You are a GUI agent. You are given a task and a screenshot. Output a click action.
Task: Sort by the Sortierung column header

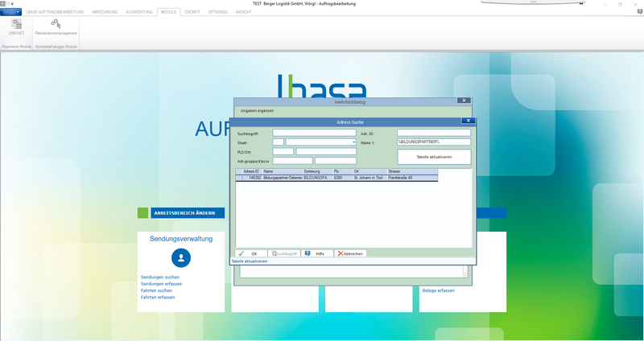click(317, 171)
